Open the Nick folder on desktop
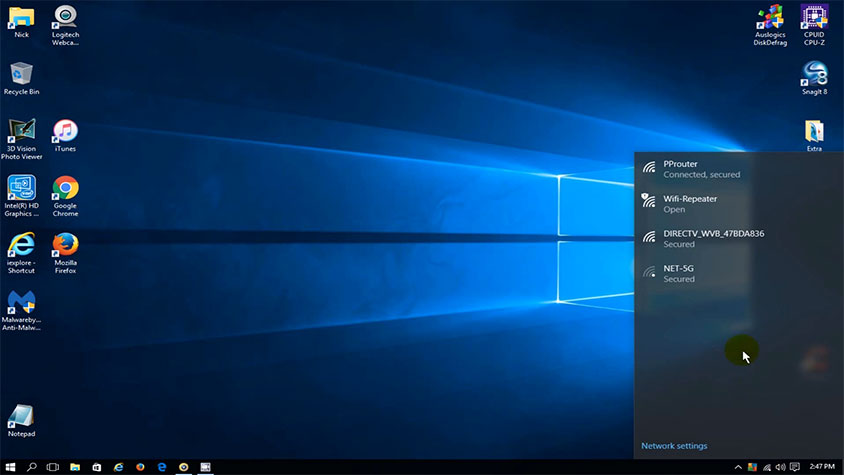844x475 pixels. coord(22,22)
